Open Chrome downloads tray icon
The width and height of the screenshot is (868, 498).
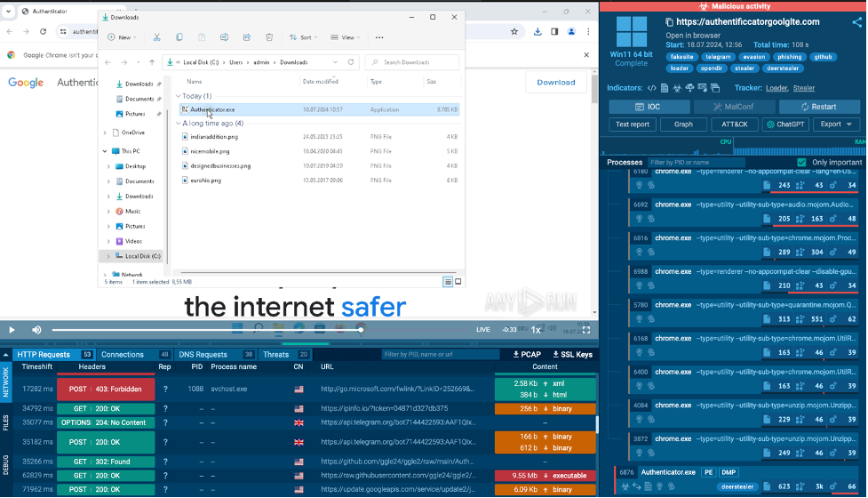(x=538, y=32)
